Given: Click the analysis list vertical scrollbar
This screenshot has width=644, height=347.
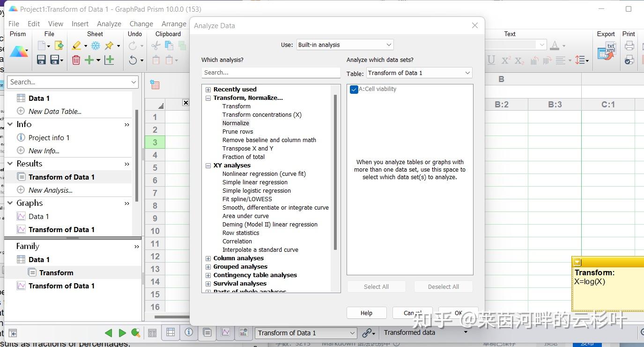Looking at the screenshot, I should 335,172.
